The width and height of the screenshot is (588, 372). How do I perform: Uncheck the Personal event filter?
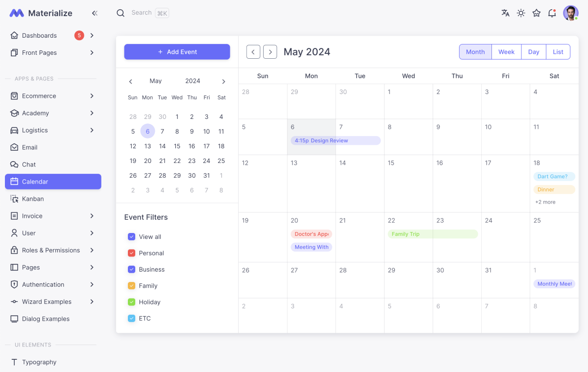(131, 253)
